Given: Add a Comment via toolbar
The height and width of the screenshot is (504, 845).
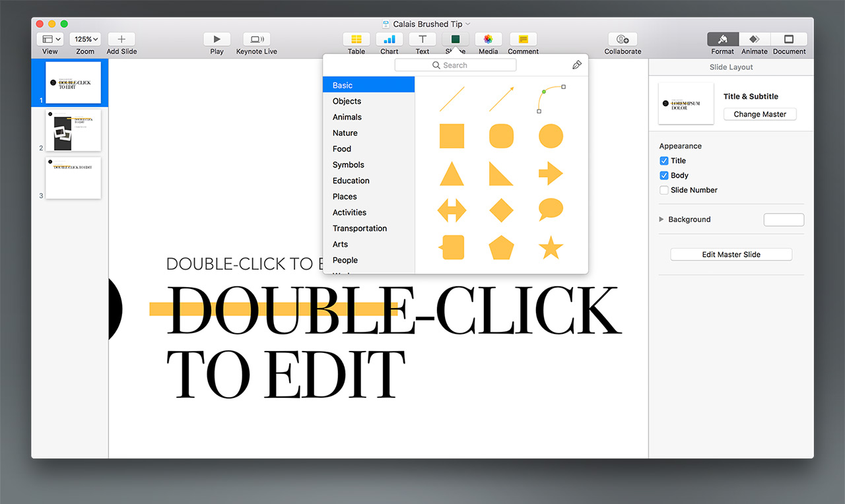Looking at the screenshot, I should tap(523, 40).
